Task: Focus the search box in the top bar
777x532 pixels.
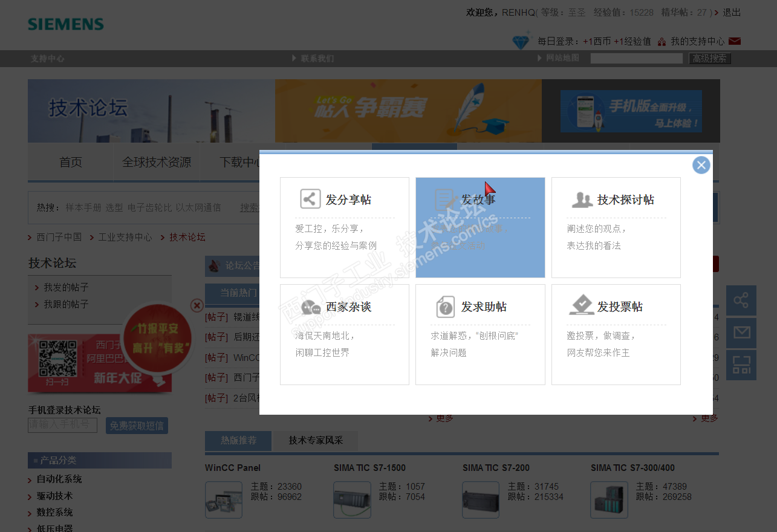Action: (x=637, y=59)
